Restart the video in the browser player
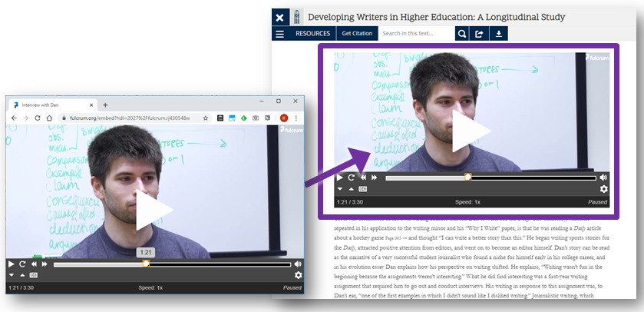This screenshot has width=644, height=312. pyautogui.click(x=22, y=264)
